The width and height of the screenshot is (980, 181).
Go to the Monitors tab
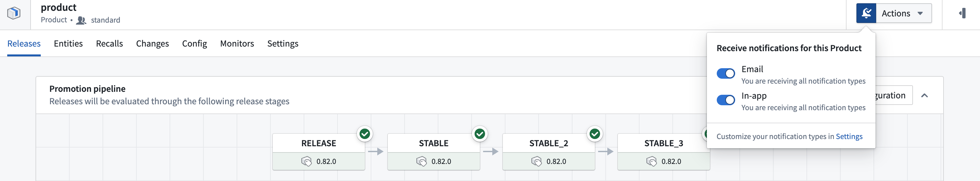coord(237,44)
